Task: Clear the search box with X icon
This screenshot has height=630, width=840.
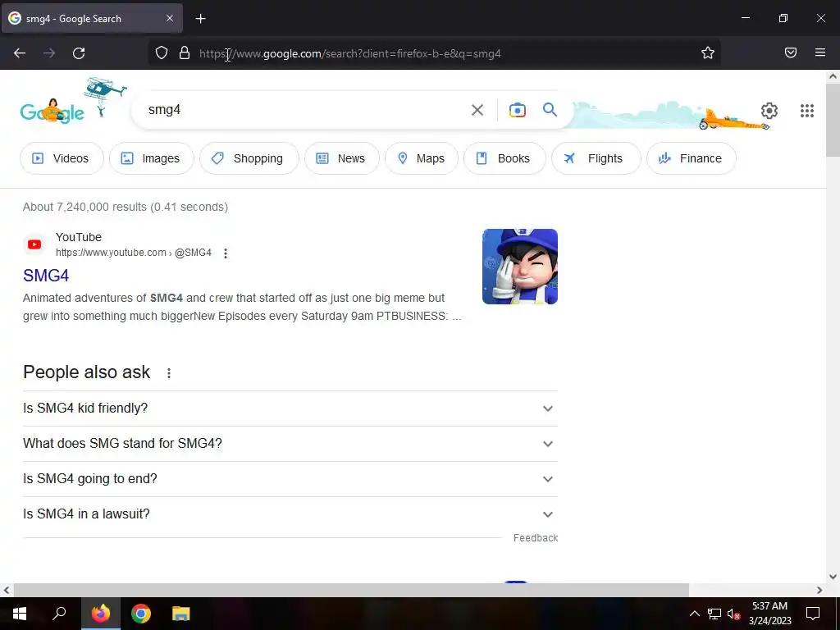Action: click(477, 110)
